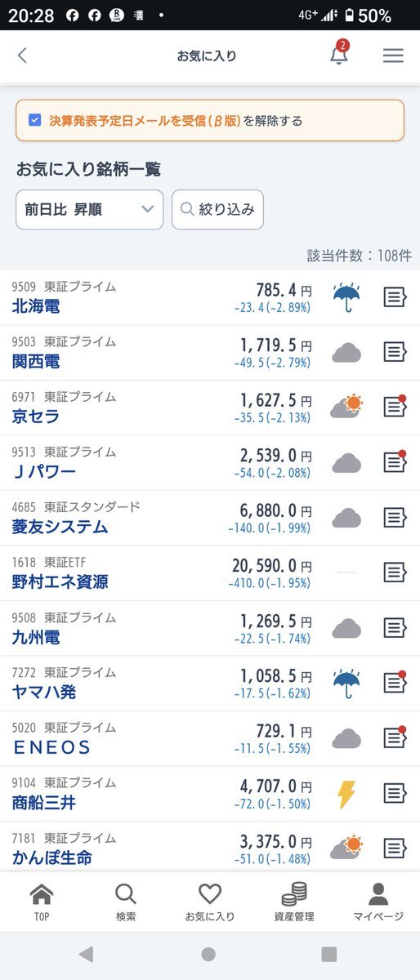This screenshot has height=980, width=420.
Task: Go back using the top-left arrow
Action: tap(22, 56)
